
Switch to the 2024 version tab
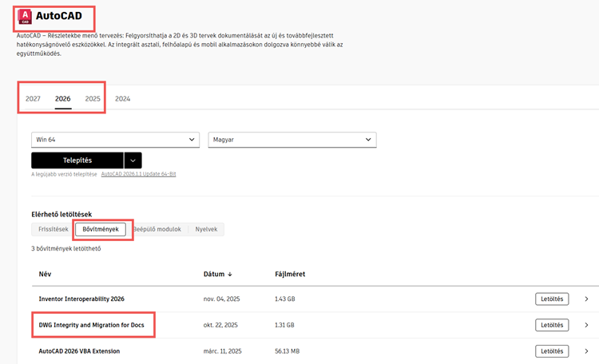(x=123, y=98)
